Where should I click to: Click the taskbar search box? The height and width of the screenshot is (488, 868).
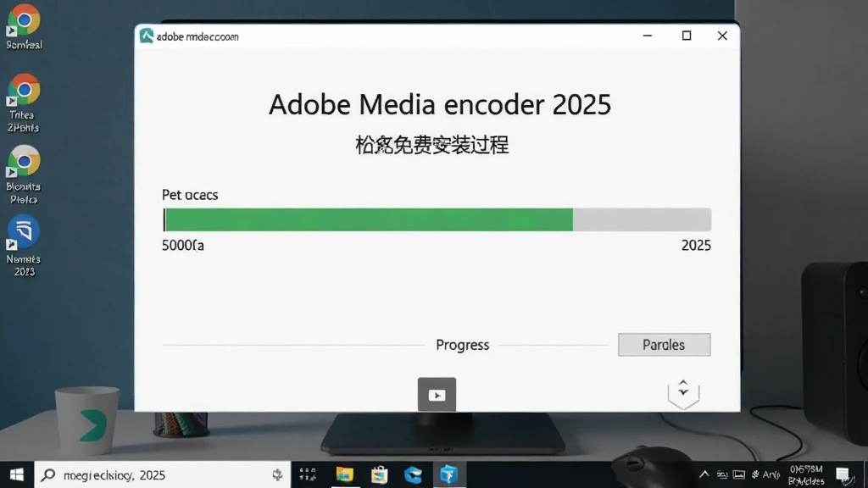(x=162, y=474)
